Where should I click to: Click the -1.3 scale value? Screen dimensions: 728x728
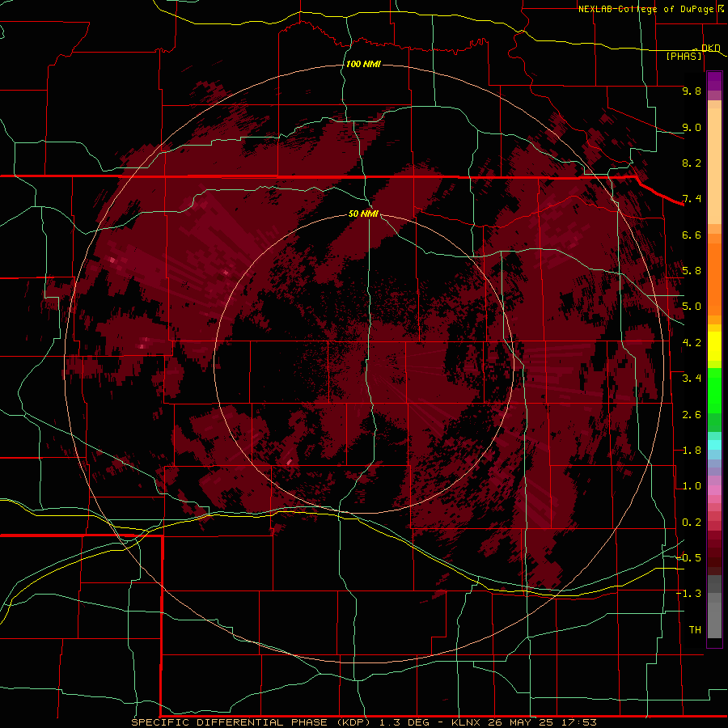coord(688,594)
